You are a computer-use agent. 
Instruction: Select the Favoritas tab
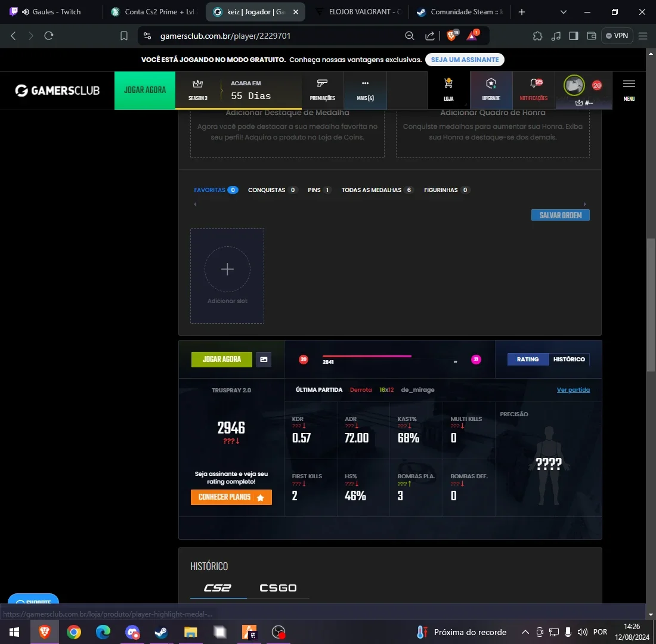tap(216, 190)
